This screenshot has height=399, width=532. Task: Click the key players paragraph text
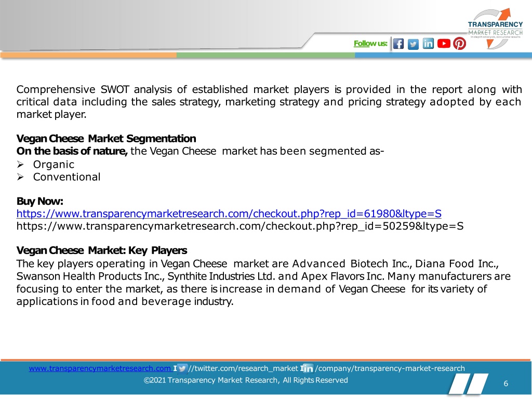(x=263, y=282)
